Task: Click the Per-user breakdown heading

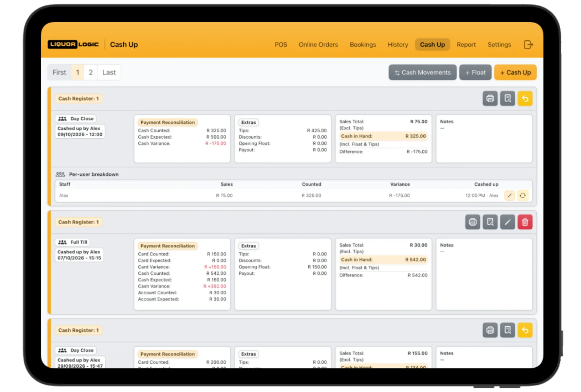Action: [94, 174]
